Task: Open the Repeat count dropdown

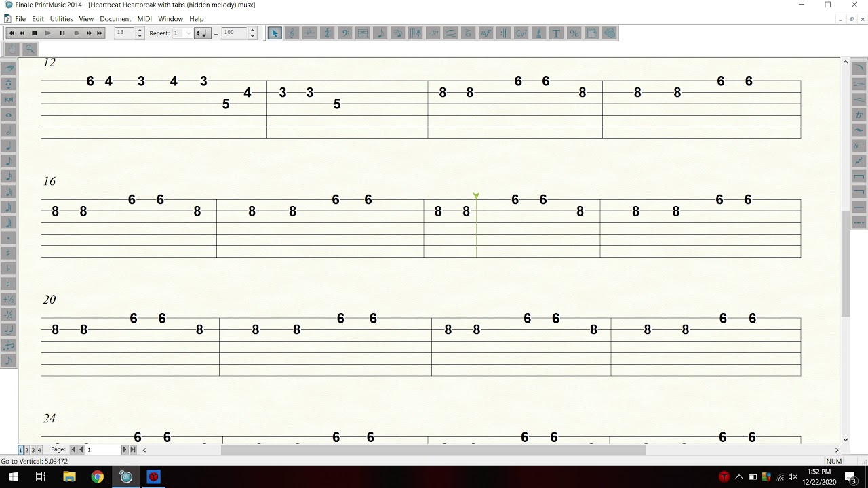Action: [x=188, y=33]
